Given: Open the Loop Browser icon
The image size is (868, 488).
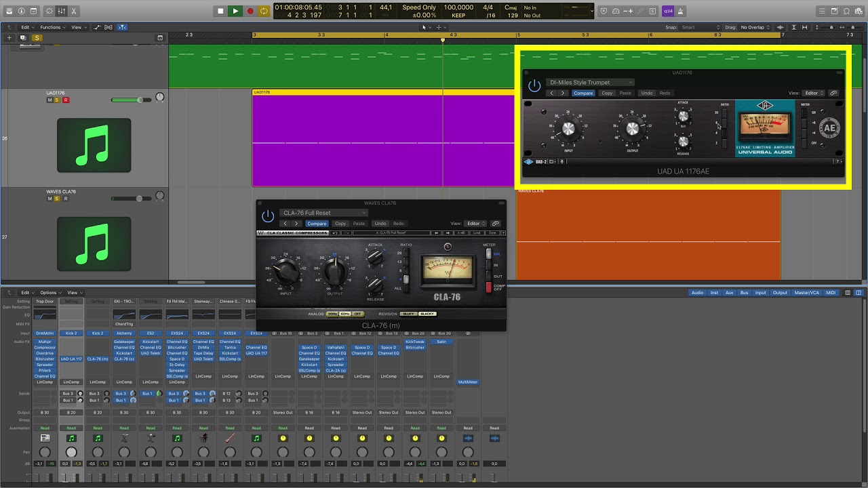Looking at the screenshot, I should pyautogui.click(x=846, y=11).
